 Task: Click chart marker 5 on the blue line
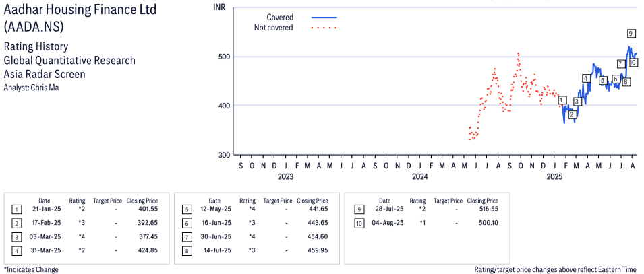(x=602, y=81)
